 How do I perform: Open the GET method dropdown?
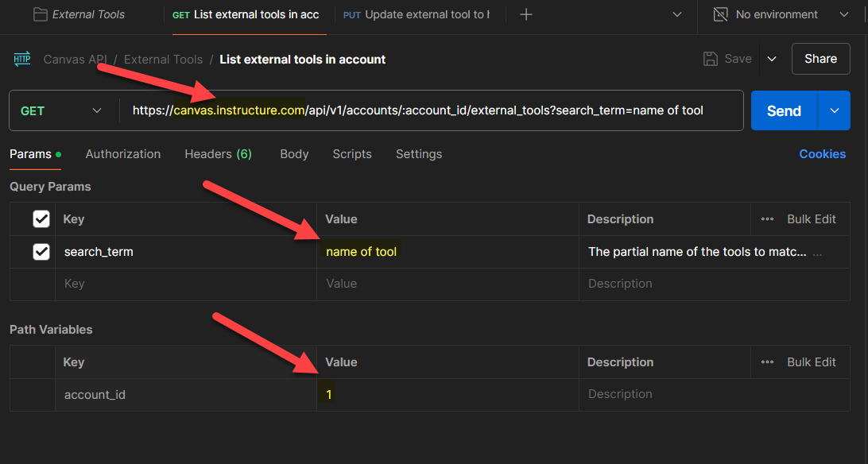coord(63,110)
